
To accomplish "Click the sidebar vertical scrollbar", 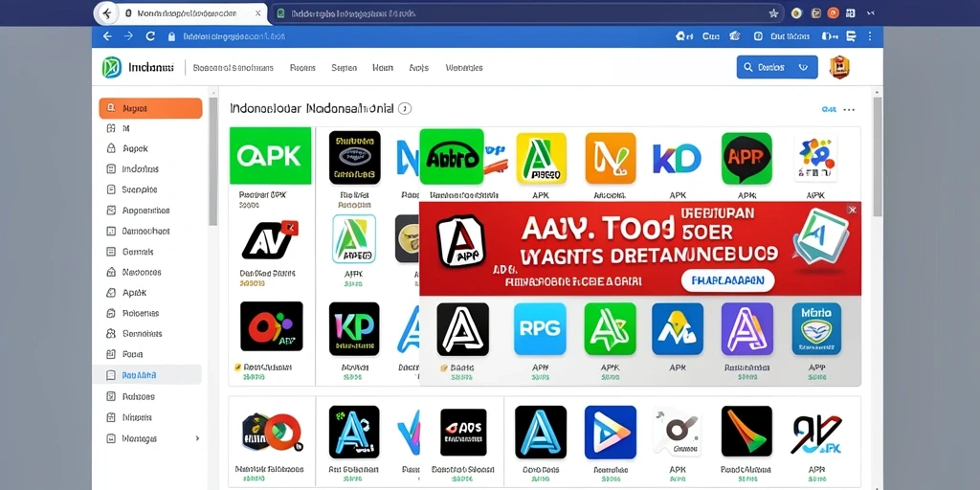I will (x=213, y=161).
